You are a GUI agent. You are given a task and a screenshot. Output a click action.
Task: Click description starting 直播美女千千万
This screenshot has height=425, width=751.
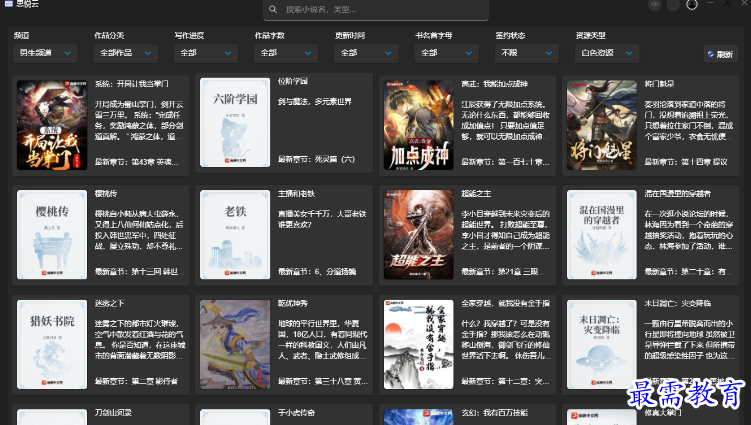(x=322, y=219)
